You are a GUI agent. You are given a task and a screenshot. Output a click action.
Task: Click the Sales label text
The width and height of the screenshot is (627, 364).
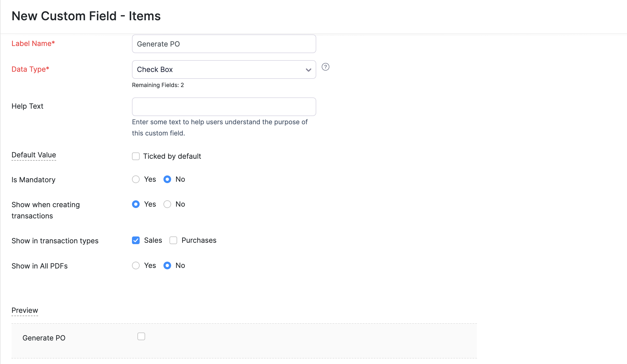click(x=153, y=240)
